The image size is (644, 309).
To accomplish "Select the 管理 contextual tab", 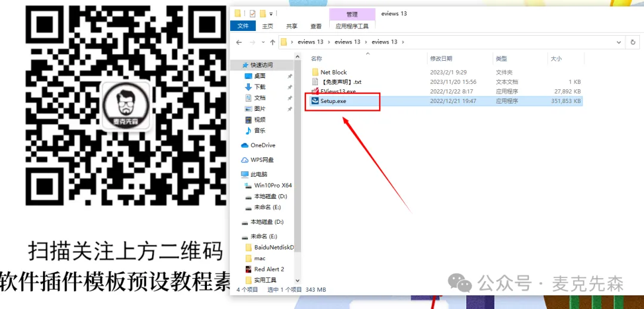I will 352,14.
